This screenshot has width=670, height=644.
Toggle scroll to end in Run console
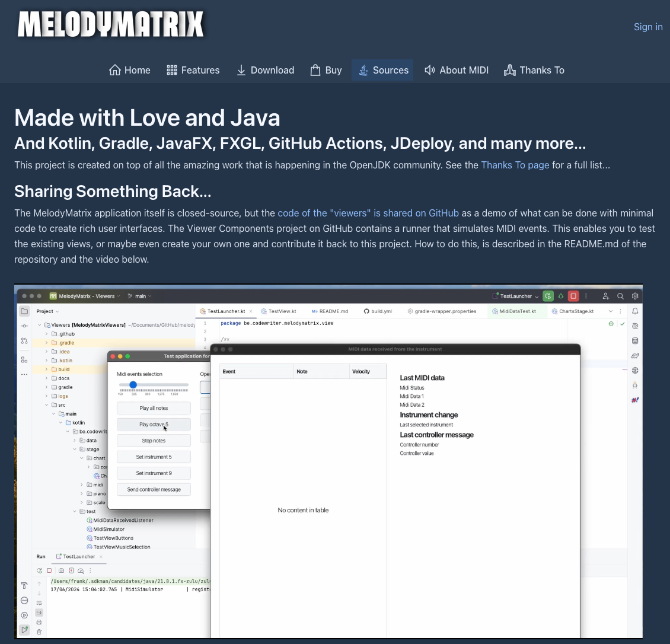coord(39,613)
